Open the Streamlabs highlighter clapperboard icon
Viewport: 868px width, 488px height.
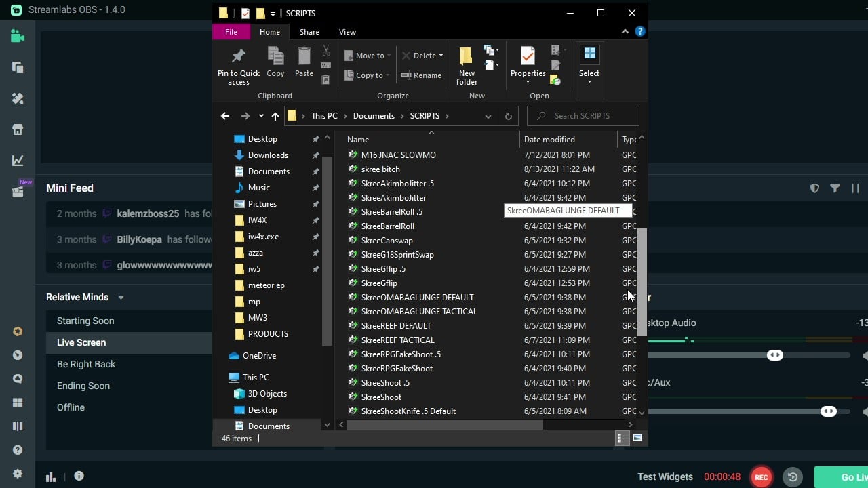(18, 192)
